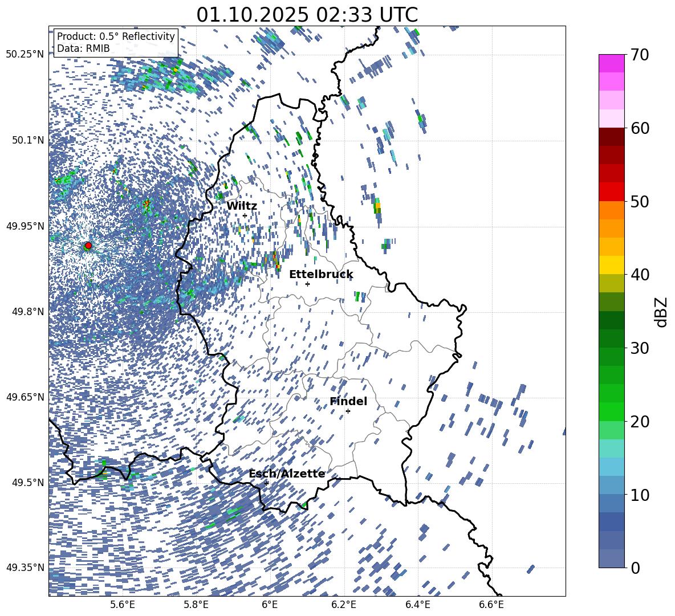675x616 pixels.
Task: Click the 50.25°N latitude label
Action: click(25, 55)
